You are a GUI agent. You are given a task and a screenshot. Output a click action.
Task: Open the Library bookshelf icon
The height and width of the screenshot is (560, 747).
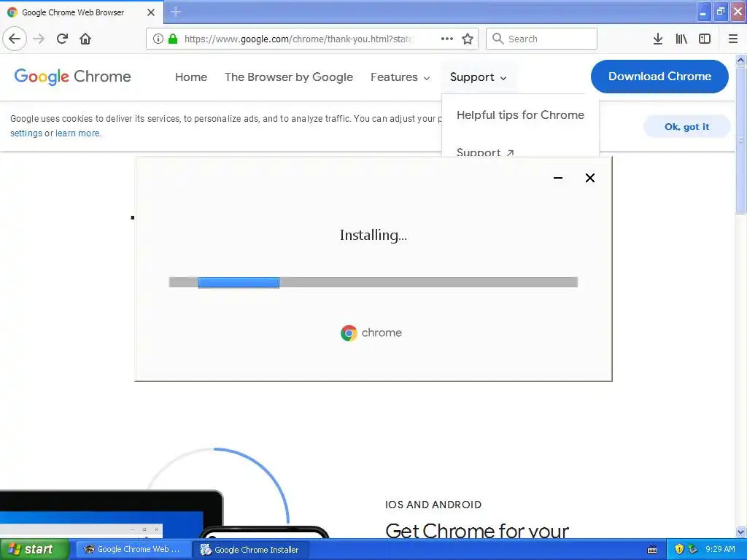pos(681,39)
